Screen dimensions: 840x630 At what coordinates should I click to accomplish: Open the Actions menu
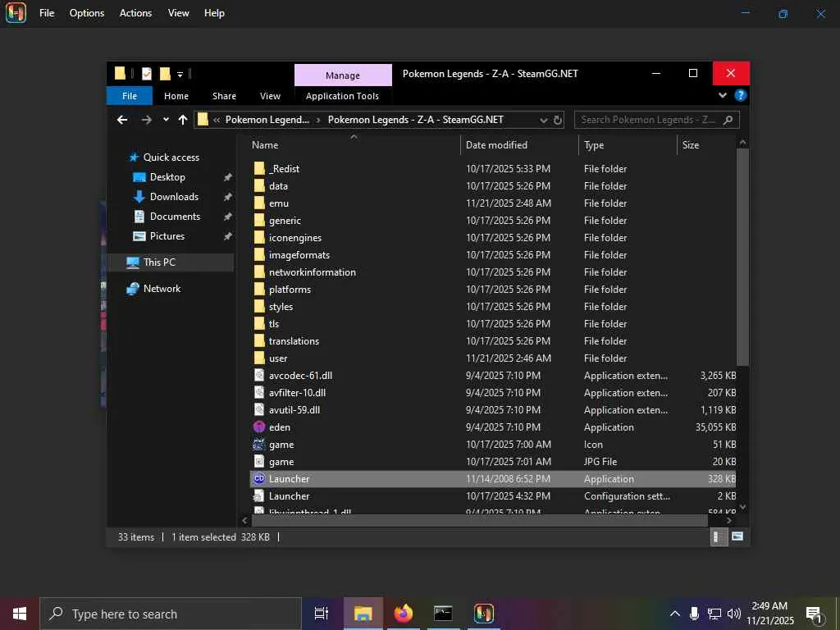pos(135,13)
